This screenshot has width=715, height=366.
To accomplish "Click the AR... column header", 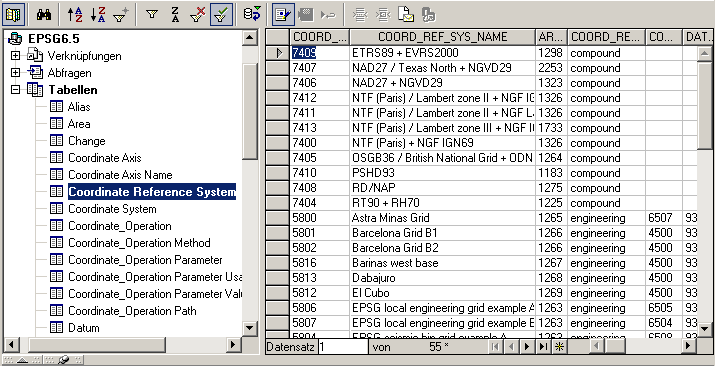I will [x=552, y=37].
